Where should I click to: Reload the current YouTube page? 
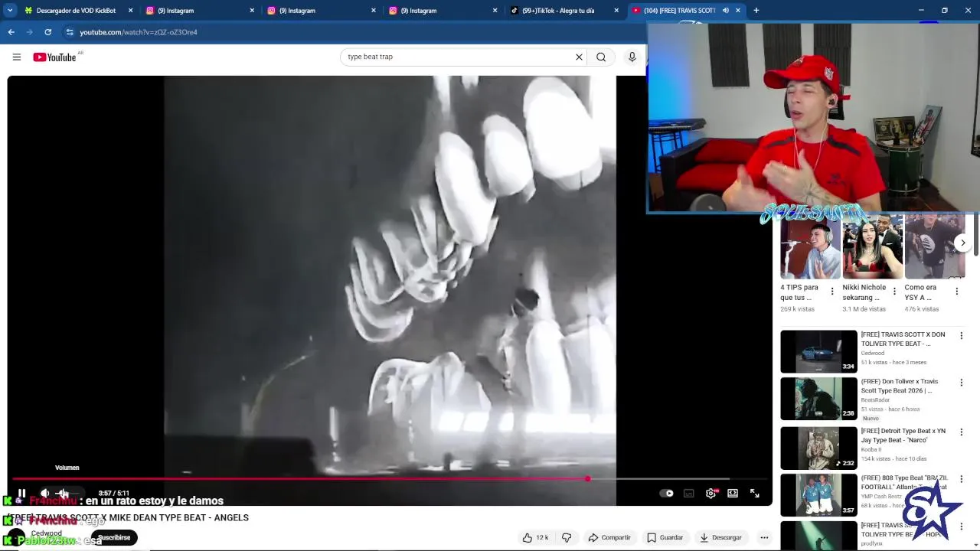47,32
